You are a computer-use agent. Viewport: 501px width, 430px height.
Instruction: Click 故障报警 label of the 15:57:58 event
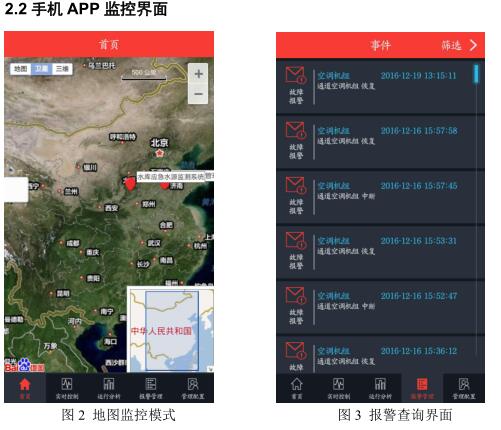click(296, 151)
